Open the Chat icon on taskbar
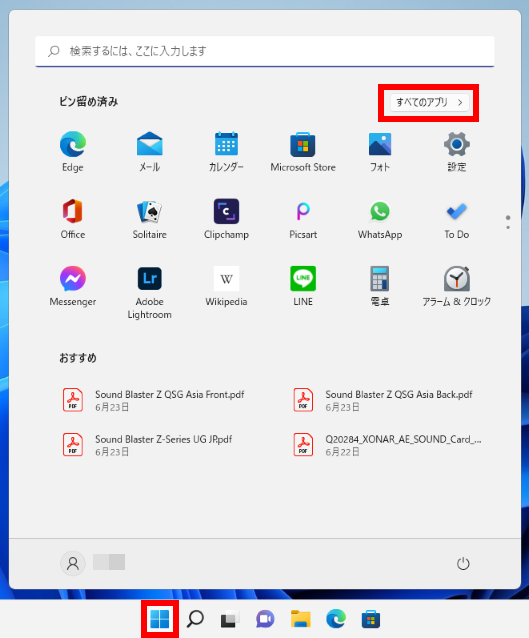This screenshot has height=638, width=529. [x=265, y=619]
